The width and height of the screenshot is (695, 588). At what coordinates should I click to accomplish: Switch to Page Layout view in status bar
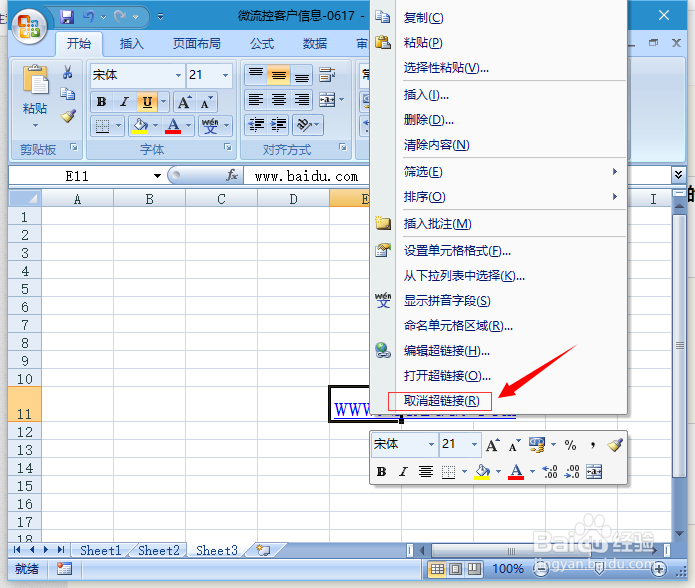point(455,569)
